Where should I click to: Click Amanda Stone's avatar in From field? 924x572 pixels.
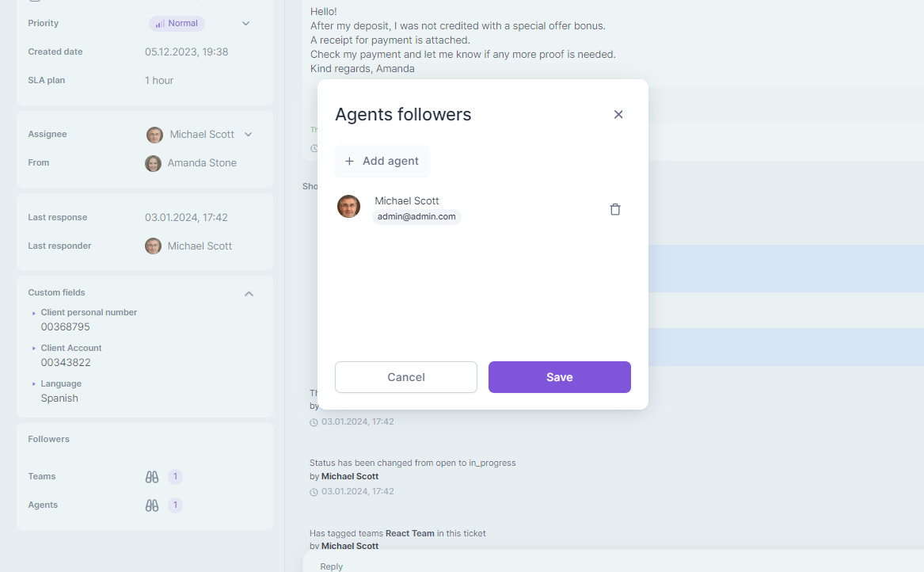(x=153, y=163)
